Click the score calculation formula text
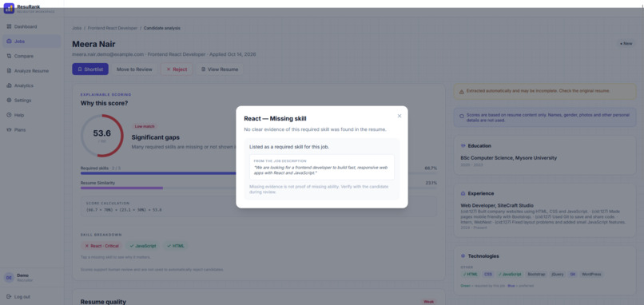Screen dimensions: 644x305 tap(124, 210)
